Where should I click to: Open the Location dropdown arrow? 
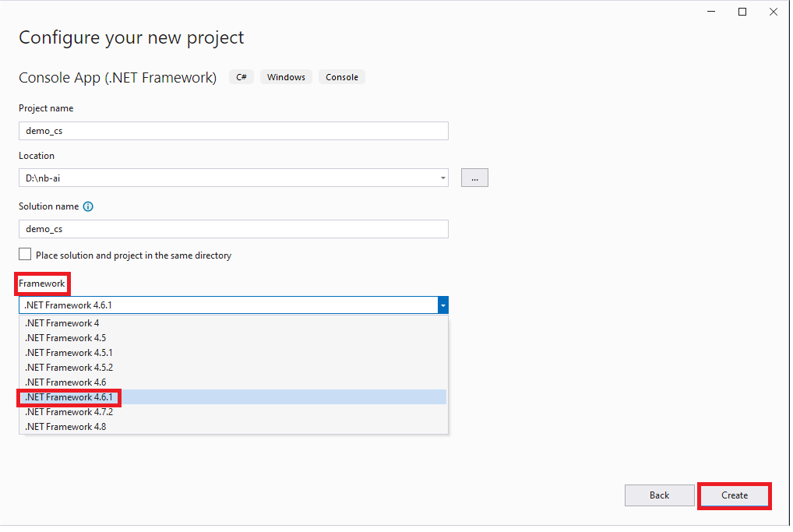coord(443,178)
